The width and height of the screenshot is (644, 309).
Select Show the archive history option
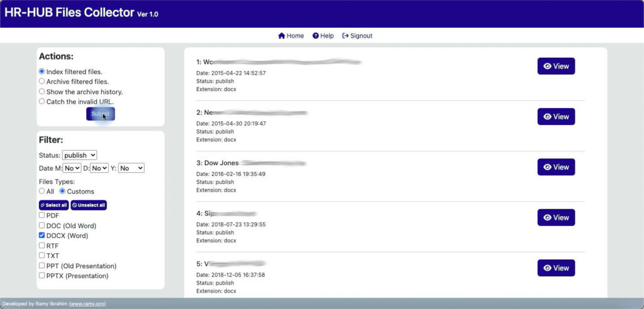pos(42,92)
